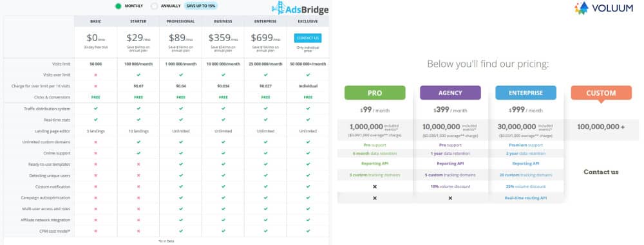Select the blue ENTERPRISE plan header
This screenshot has height=245, width=644.
[526, 93]
